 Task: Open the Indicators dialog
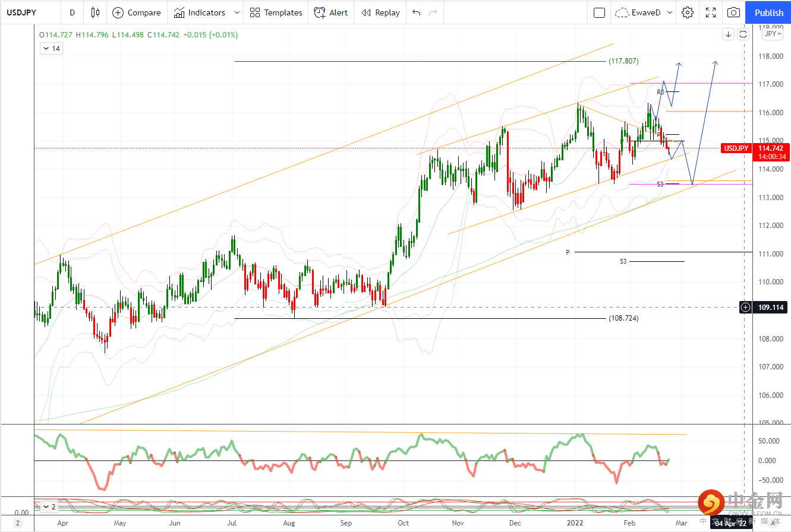click(x=200, y=12)
